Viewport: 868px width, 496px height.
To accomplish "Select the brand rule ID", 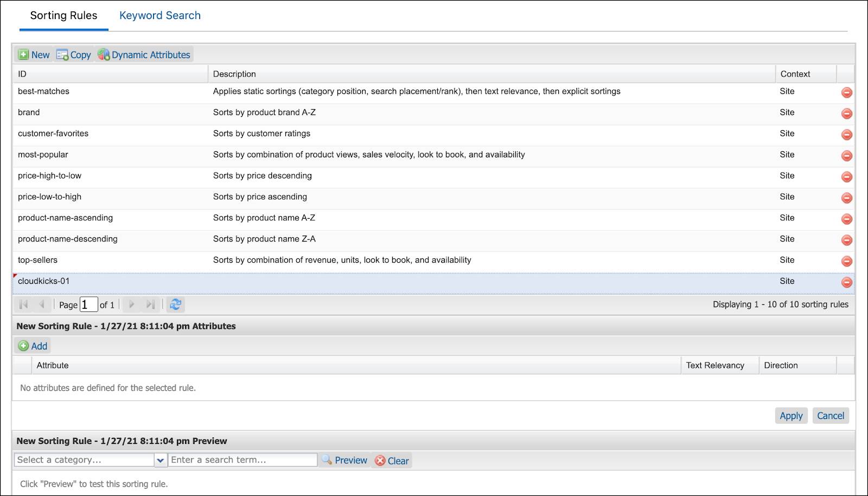I will (29, 112).
